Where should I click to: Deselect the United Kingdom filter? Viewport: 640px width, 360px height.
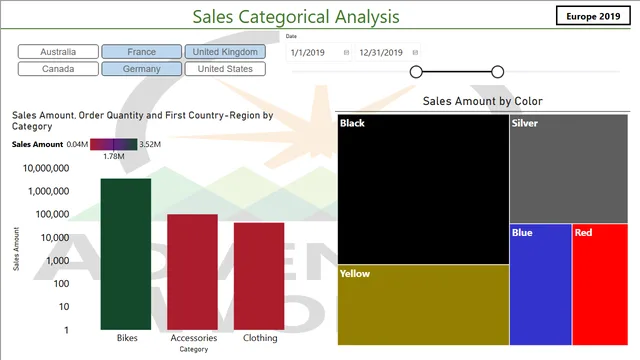point(225,52)
